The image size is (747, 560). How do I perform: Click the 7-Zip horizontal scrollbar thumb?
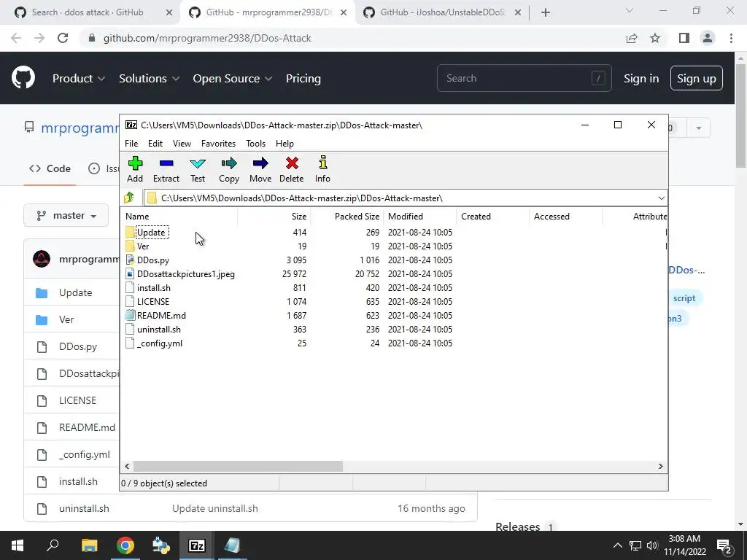(x=238, y=466)
